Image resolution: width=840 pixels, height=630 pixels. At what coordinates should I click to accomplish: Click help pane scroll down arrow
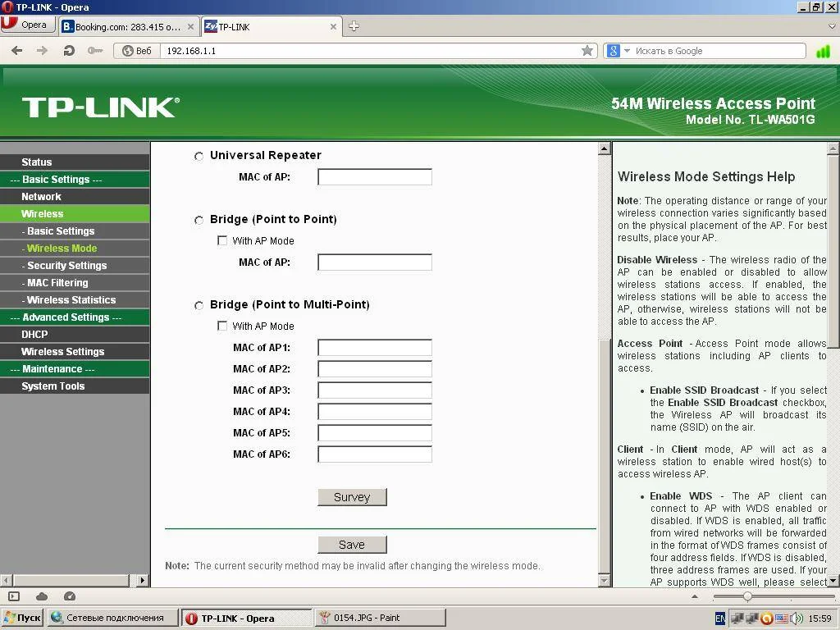[833, 581]
